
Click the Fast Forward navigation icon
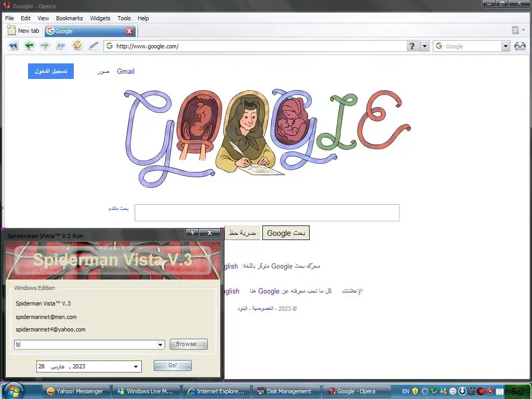(x=61, y=45)
